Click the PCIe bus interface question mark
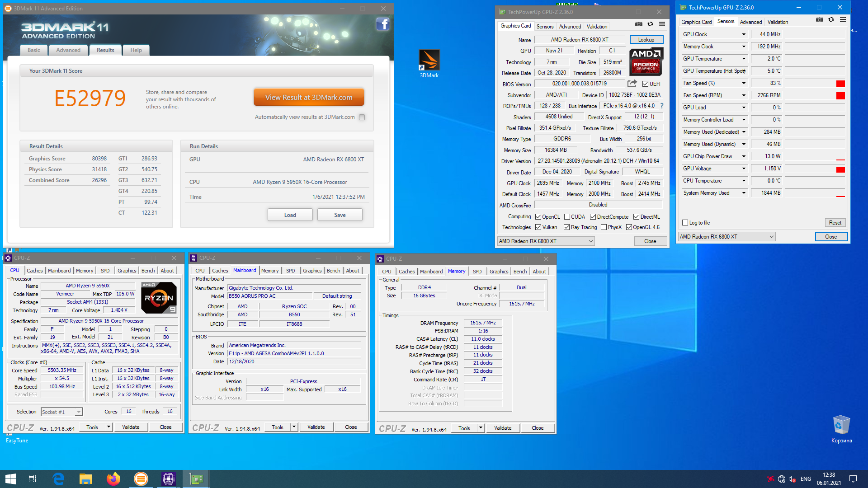The image size is (868, 488). click(662, 106)
